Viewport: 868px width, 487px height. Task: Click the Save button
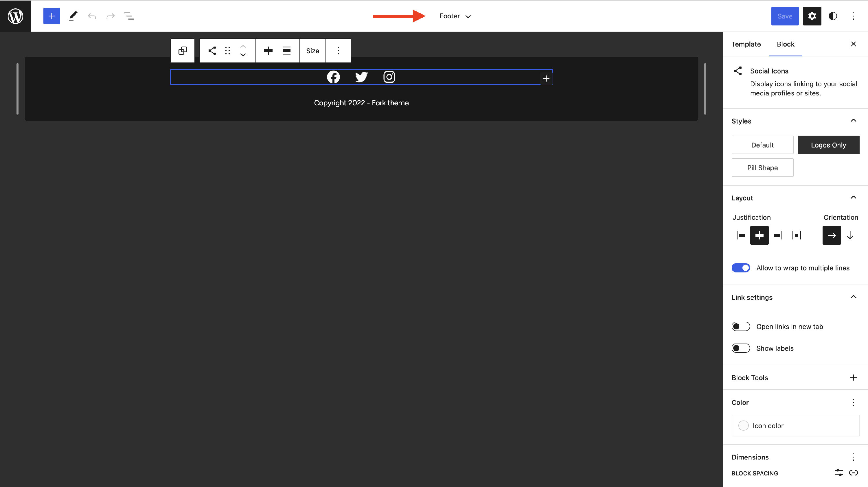click(x=784, y=16)
